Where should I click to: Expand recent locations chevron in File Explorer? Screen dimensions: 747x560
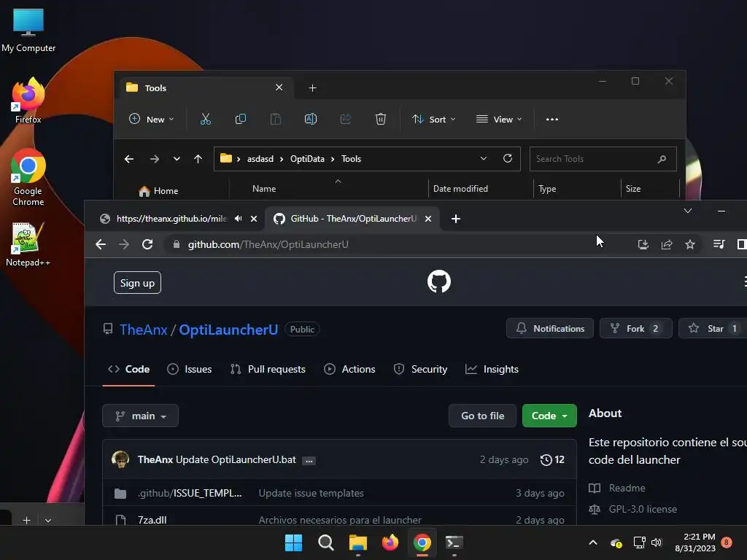[x=177, y=159]
